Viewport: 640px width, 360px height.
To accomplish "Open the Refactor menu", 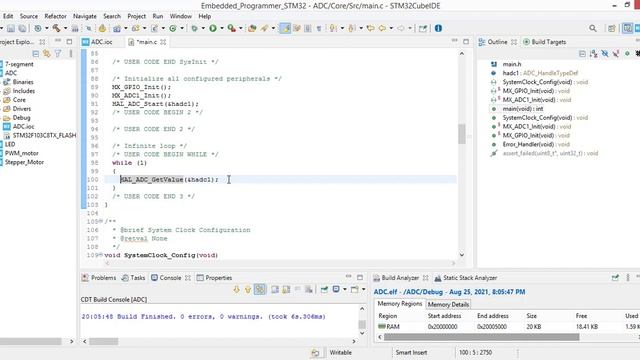I will pos(56,16).
